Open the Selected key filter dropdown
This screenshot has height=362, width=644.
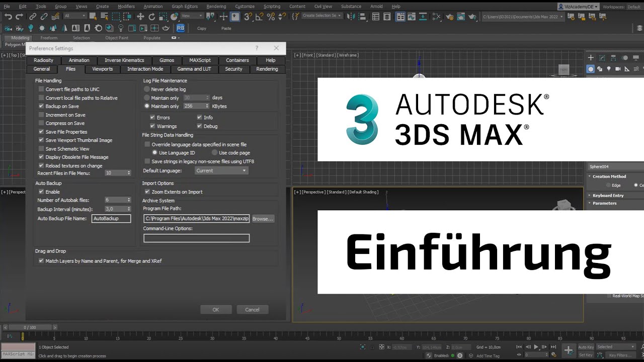pyautogui.click(x=616, y=347)
